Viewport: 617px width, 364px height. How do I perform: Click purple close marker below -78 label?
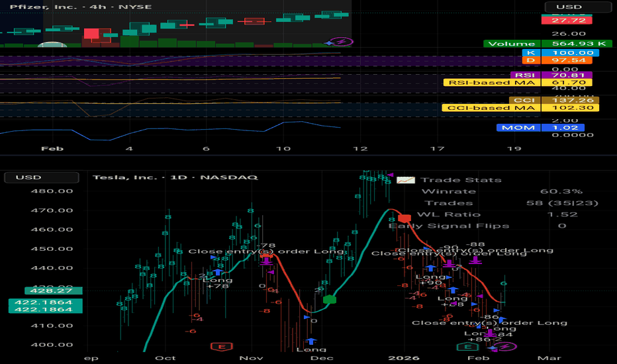266,261
